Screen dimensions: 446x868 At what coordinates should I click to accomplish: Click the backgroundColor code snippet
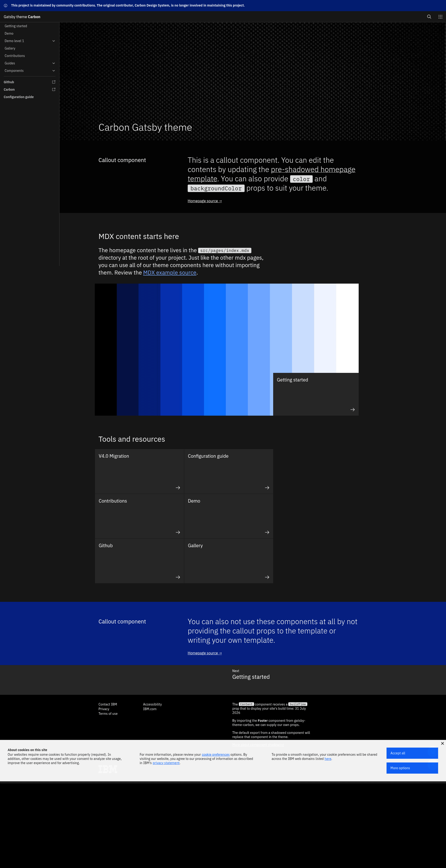click(216, 188)
